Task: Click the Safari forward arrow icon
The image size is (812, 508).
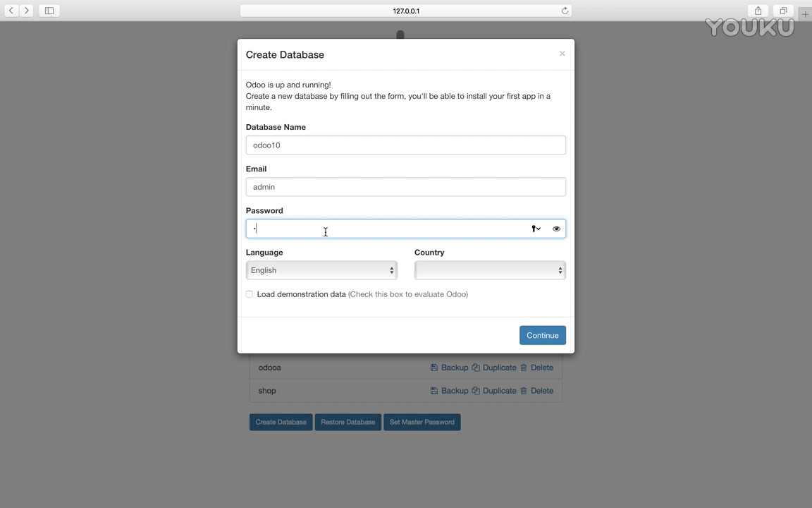Action: 27,11
